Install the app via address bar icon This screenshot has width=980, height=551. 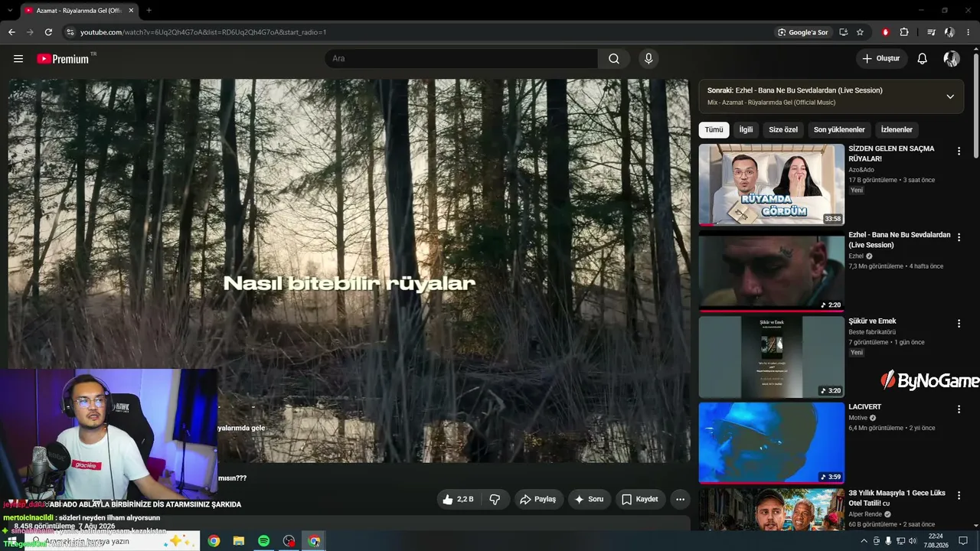click(843, 32)
